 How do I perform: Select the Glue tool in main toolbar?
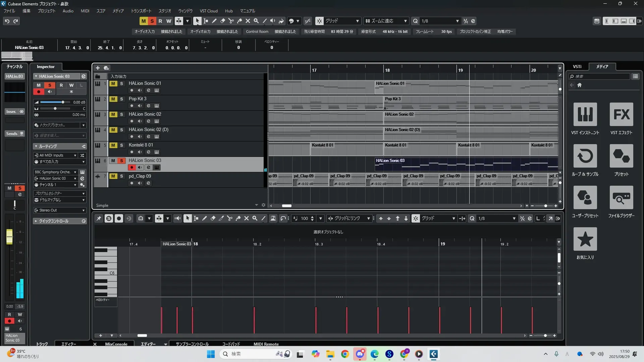pos(239,21)
